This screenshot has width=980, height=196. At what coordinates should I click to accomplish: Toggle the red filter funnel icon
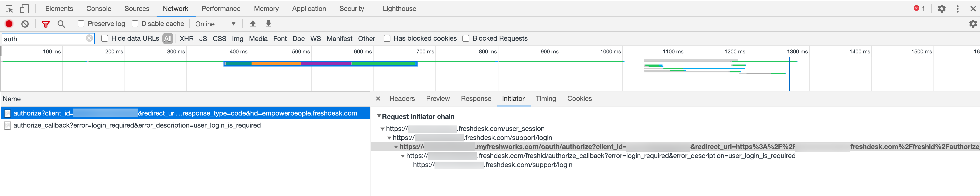(x=46, y=24)
